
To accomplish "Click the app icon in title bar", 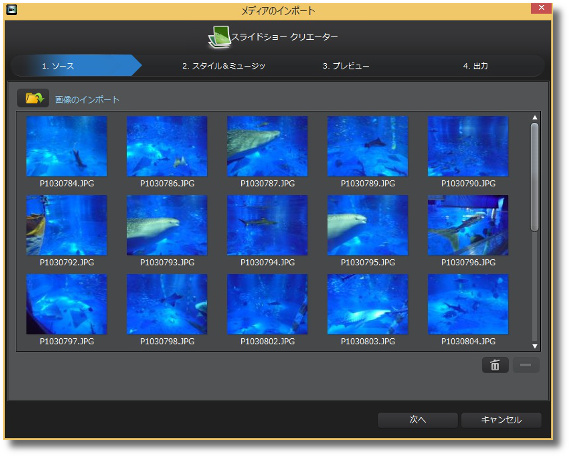I will coord(12,10).
